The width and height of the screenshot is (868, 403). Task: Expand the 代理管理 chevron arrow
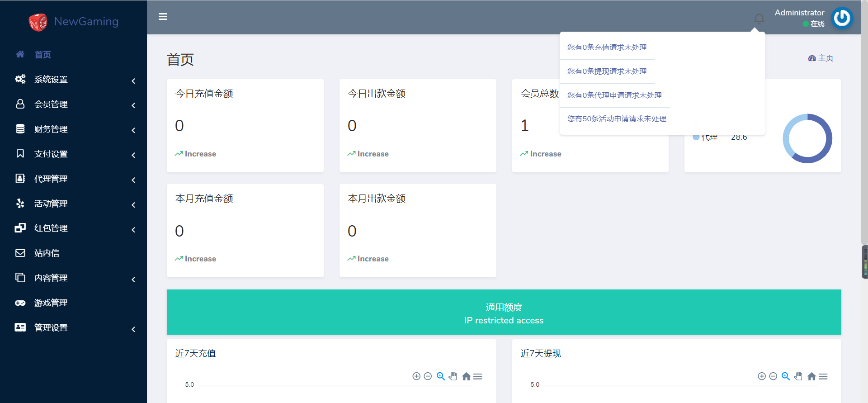point(133,180)
